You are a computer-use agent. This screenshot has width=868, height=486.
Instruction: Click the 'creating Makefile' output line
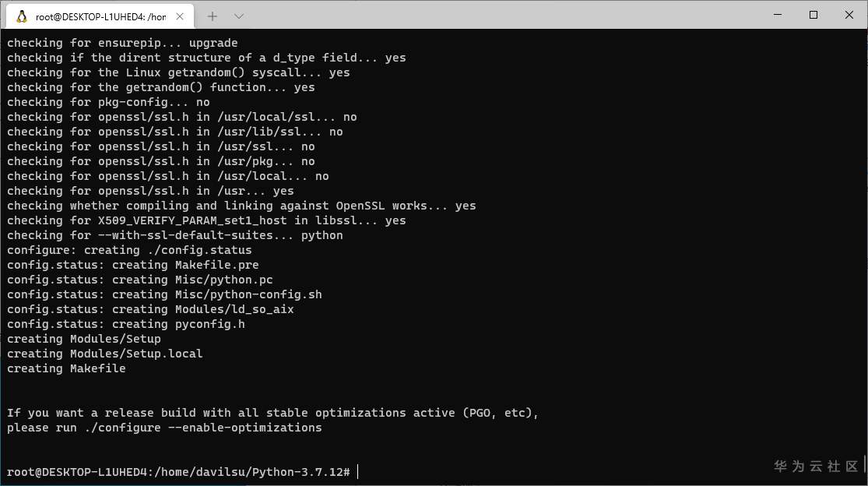[x=66, y=368]
